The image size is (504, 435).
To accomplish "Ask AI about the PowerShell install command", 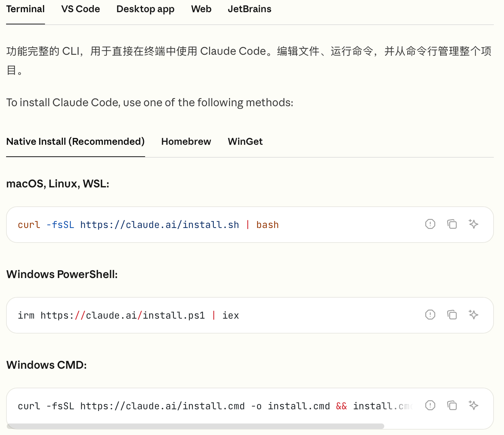I will (x=474, y=315).
